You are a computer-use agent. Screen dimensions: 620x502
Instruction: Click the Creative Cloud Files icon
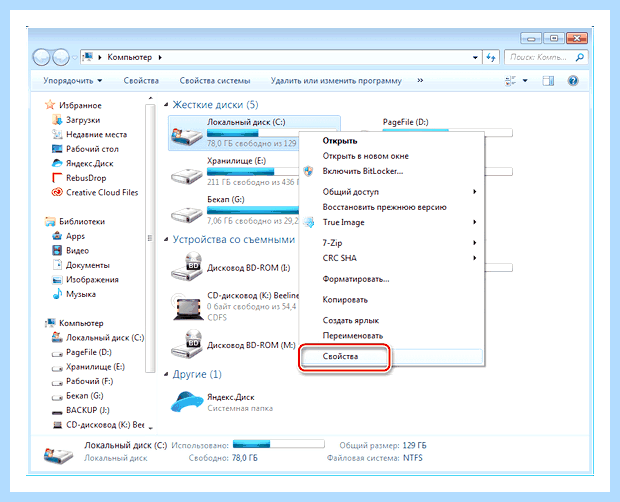coord(57,192)
